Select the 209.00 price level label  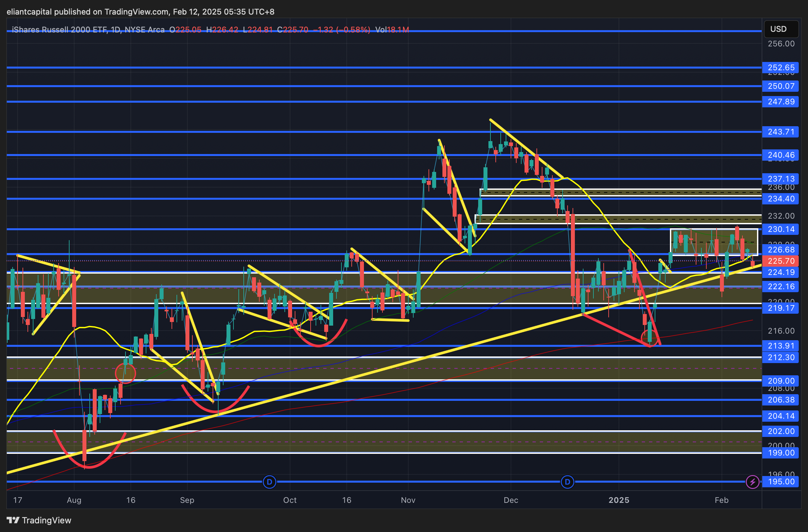coord(781,381)
